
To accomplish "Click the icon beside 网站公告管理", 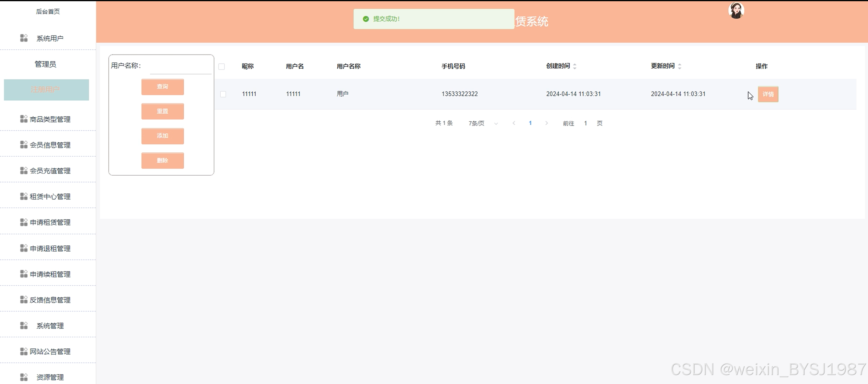I will (x=24, y=351).
